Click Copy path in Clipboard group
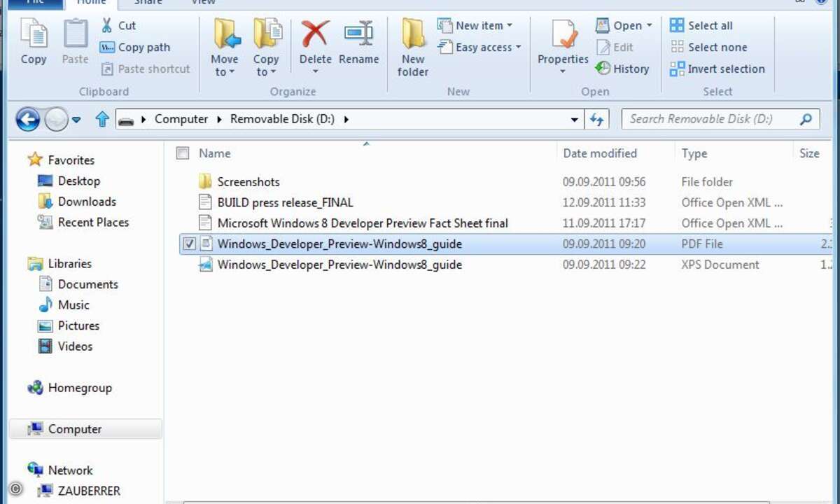 pyautogui.click(x=136, y=47)
